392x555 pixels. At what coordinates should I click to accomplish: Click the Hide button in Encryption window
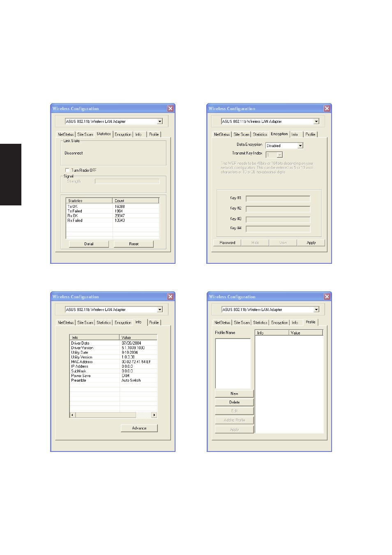pos(255,243)
